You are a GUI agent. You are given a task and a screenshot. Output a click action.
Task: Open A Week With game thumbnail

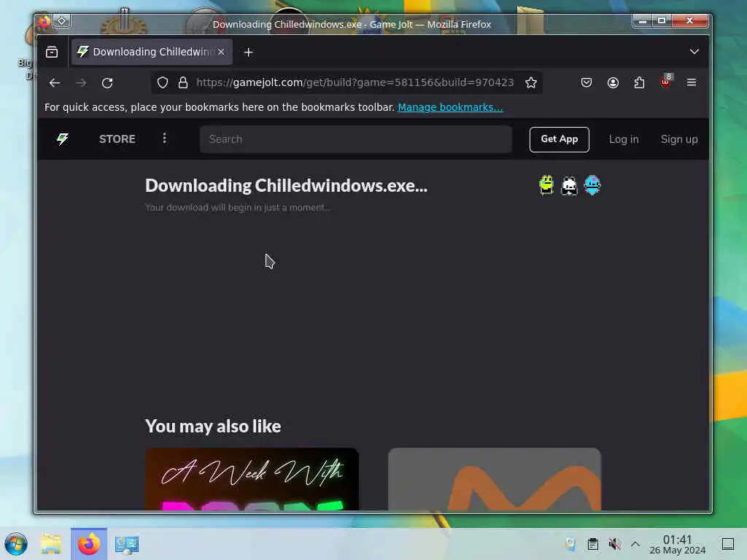[x=252, y=479]
